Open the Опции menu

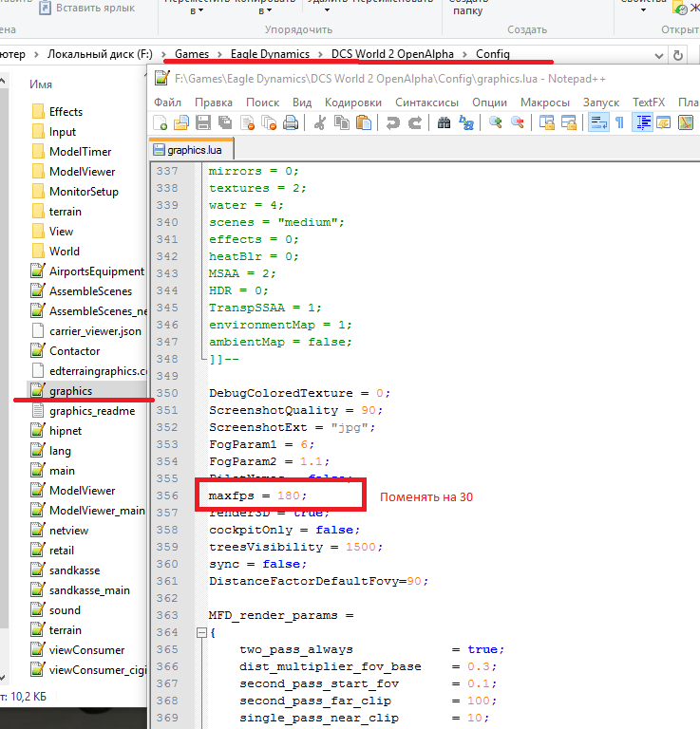489,103
